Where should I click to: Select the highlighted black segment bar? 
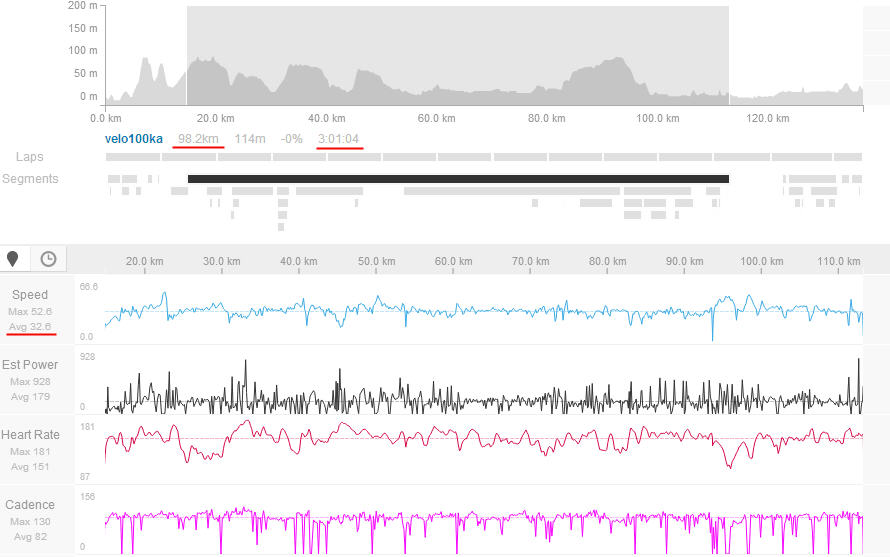(458, 179)
